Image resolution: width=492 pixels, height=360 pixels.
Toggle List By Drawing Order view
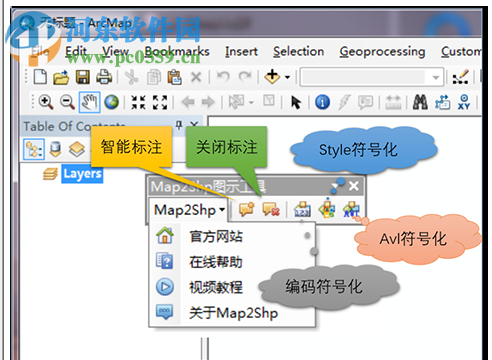(34, 149)
